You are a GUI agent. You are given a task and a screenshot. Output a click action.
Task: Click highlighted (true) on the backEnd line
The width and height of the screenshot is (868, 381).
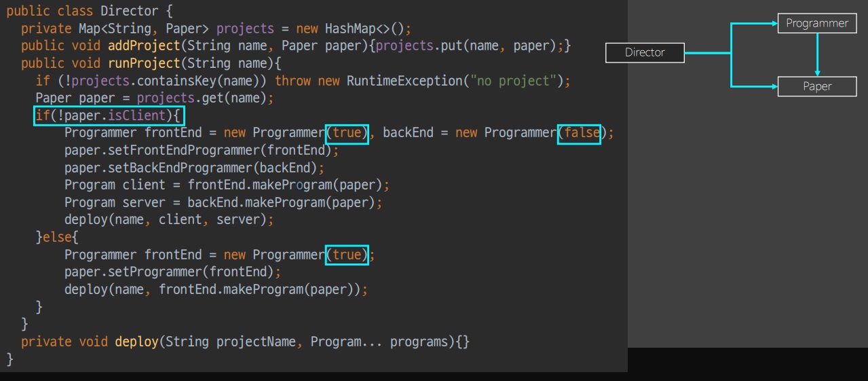pyautogui.click(x=347, y=133)
